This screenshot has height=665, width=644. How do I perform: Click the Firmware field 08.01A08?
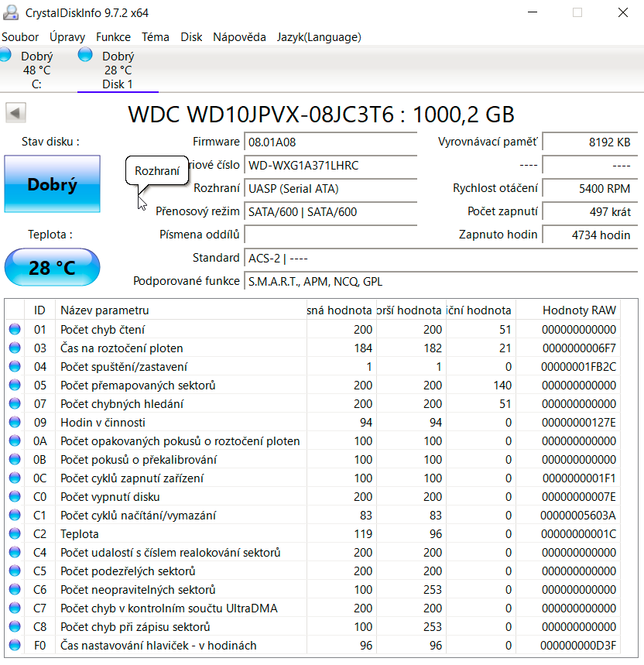[331, 142]
